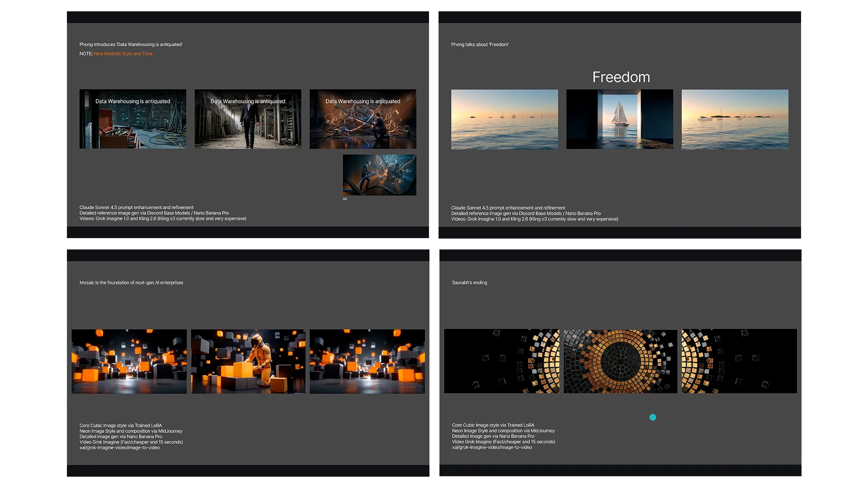Click 'Video Grok Imagine' line on Saurabh's ending slide
Screen dimensions: 868x488
pyautogui.click(x=503, y=442)
